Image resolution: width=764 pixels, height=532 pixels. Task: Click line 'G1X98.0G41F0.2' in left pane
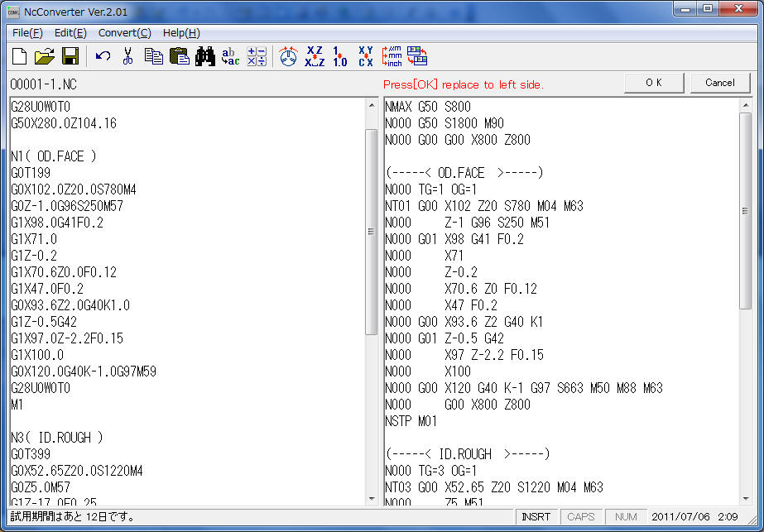57,223
